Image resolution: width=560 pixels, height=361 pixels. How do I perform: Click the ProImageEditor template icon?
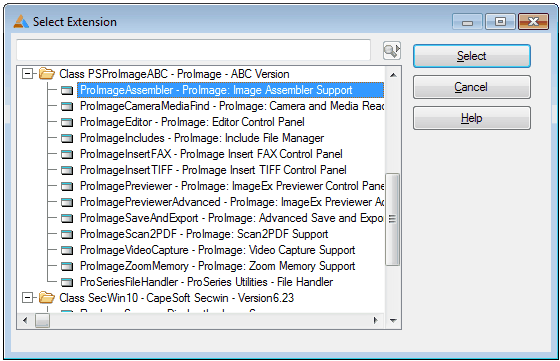pos(67,122)
